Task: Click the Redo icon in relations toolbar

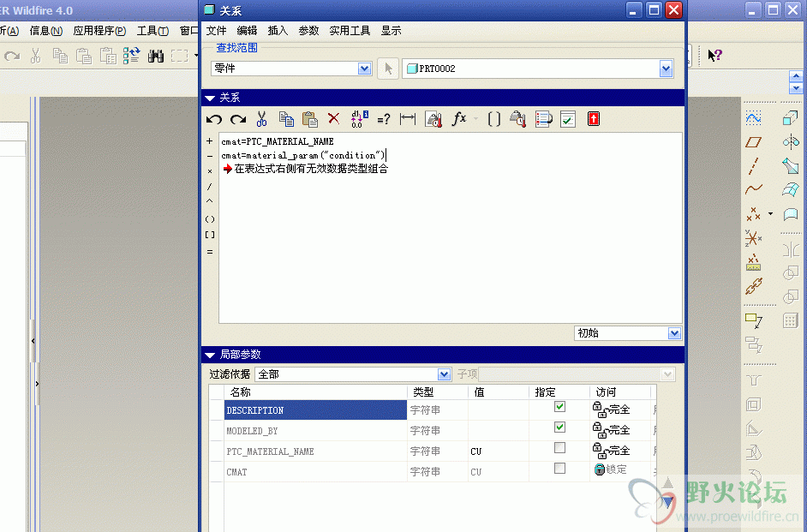Action: click(x=238, y=119)
